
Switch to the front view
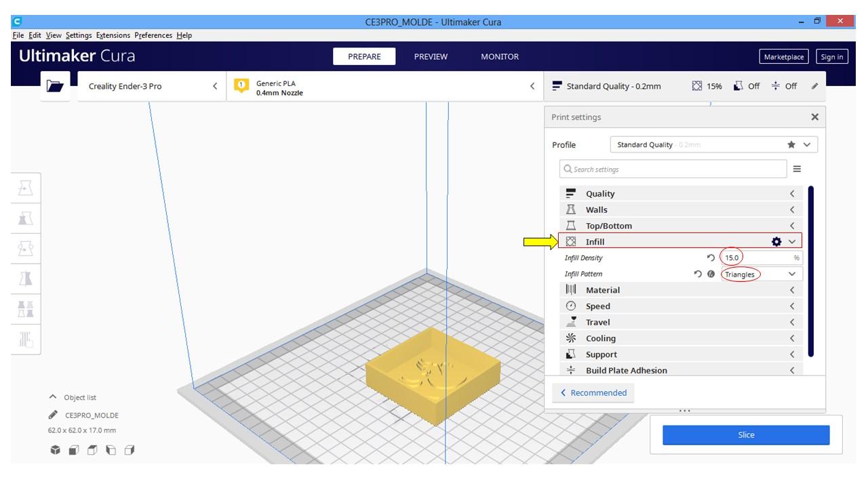[74, 450]
